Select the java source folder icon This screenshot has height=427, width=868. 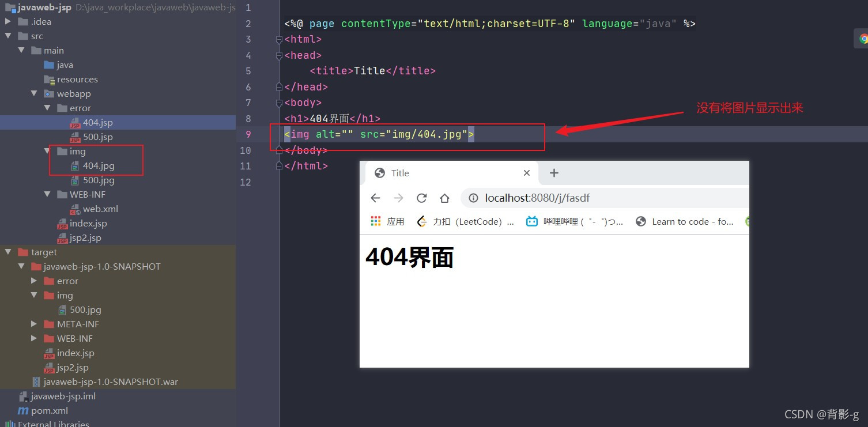pyautogui.click(x=49, y=65)
